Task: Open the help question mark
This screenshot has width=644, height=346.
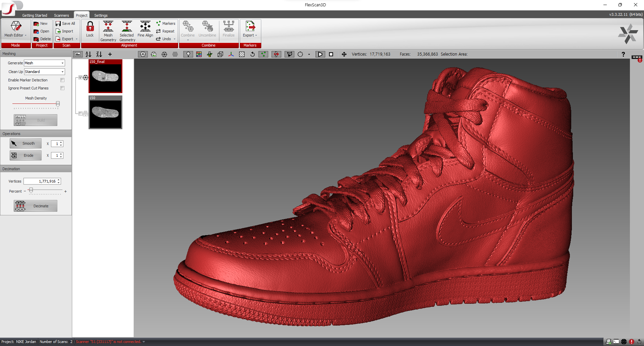Action: coord(623,54)
